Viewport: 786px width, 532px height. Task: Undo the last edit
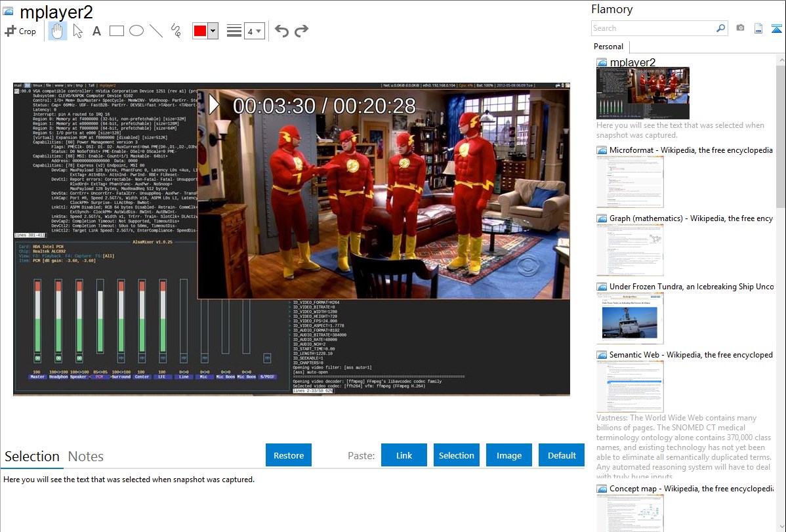[x=281, y=31]
